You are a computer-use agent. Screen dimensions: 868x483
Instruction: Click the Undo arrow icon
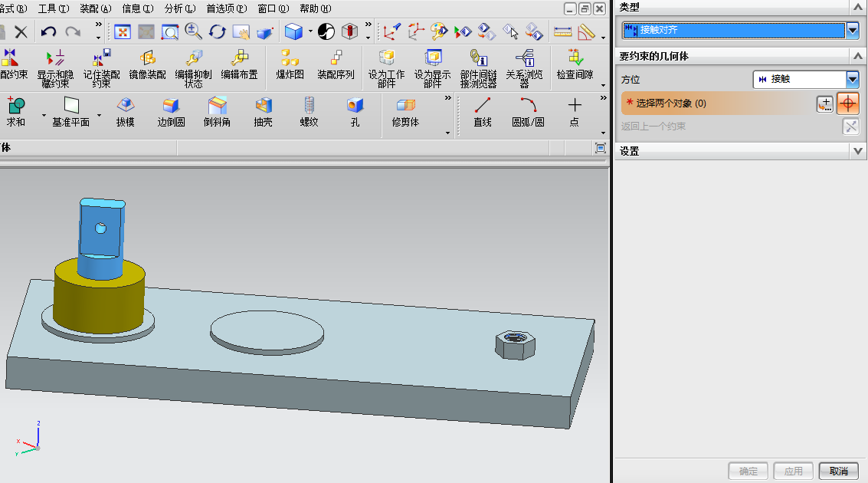pos(48,31)
